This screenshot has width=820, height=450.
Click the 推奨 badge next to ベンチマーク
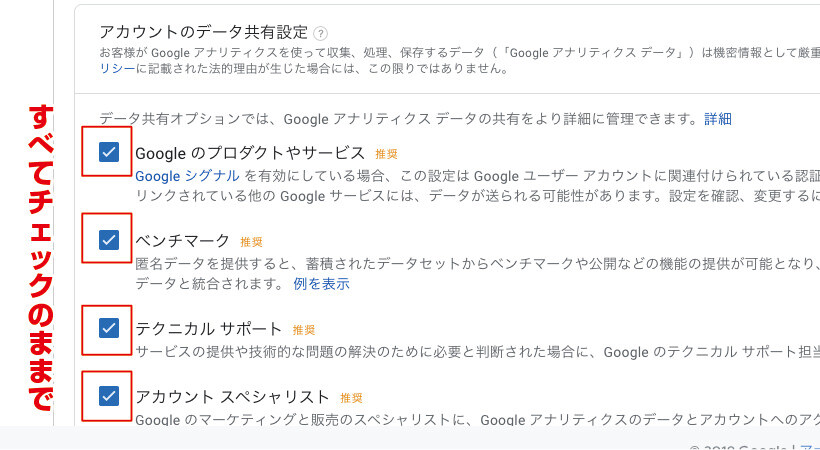pos(251,242)
